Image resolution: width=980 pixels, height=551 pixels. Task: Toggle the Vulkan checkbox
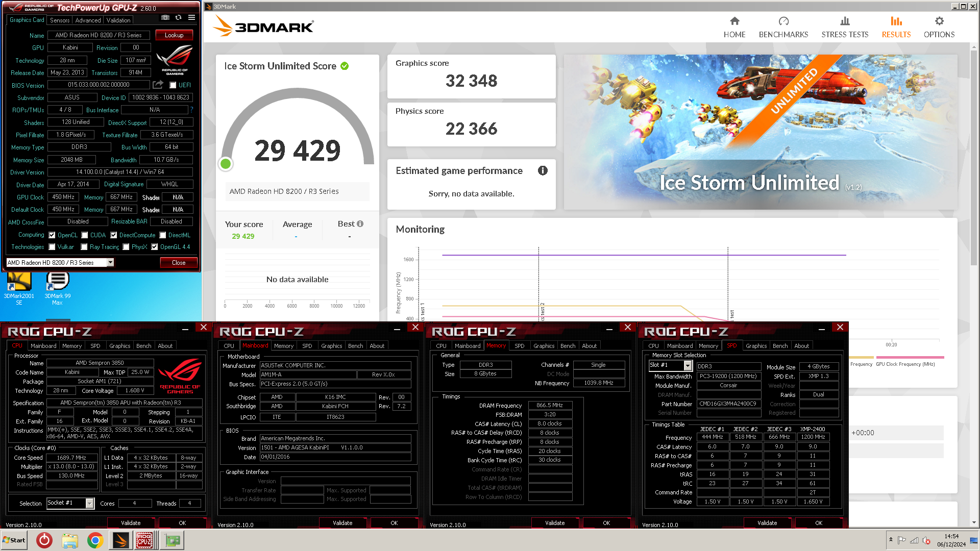(52, 247)
